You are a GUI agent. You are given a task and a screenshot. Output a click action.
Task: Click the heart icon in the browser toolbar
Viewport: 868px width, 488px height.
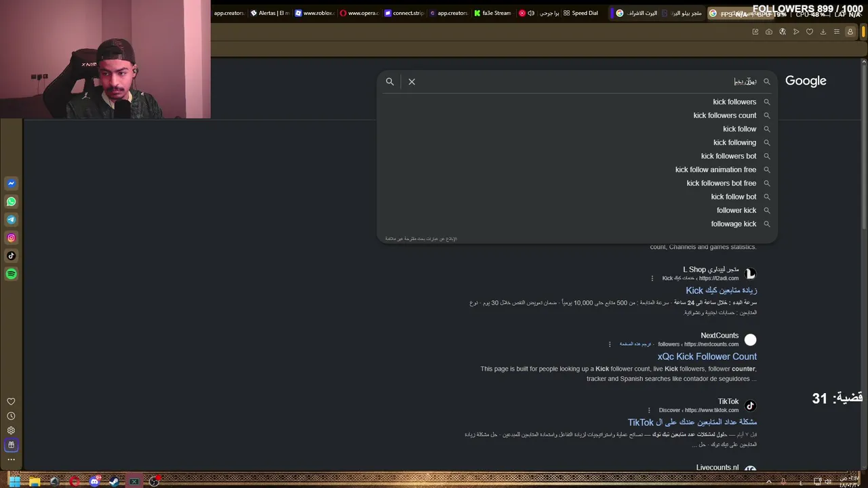tap(810, 32)
